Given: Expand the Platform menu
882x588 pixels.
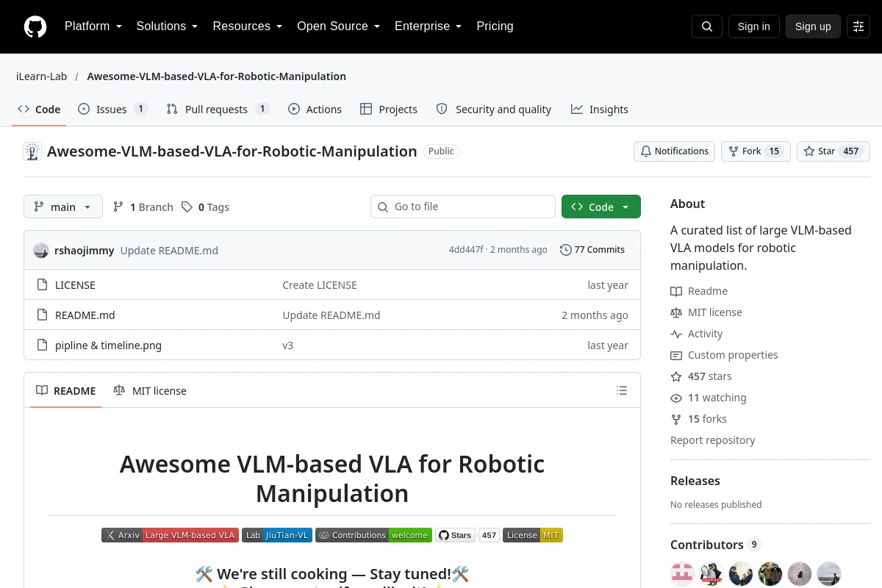Looking at the screenshot, I should click(93, 26).
